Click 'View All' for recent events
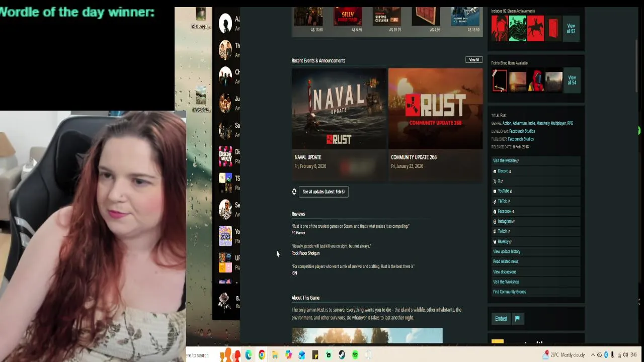 [474, 60]
